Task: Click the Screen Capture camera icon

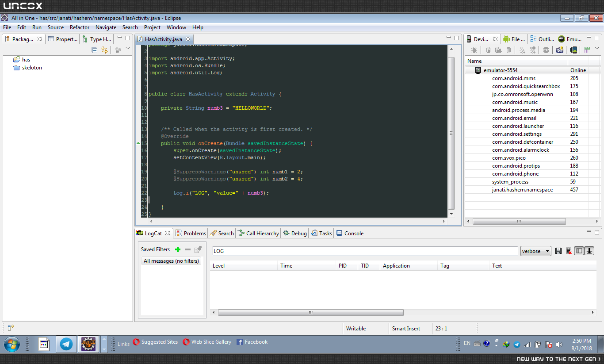Action: 560,50
